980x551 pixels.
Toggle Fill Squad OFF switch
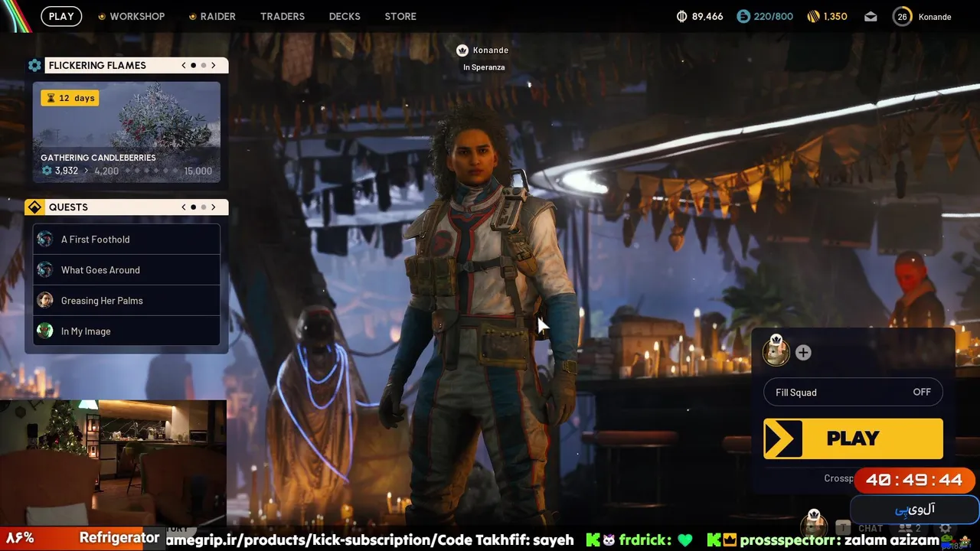tap(853, 392)
